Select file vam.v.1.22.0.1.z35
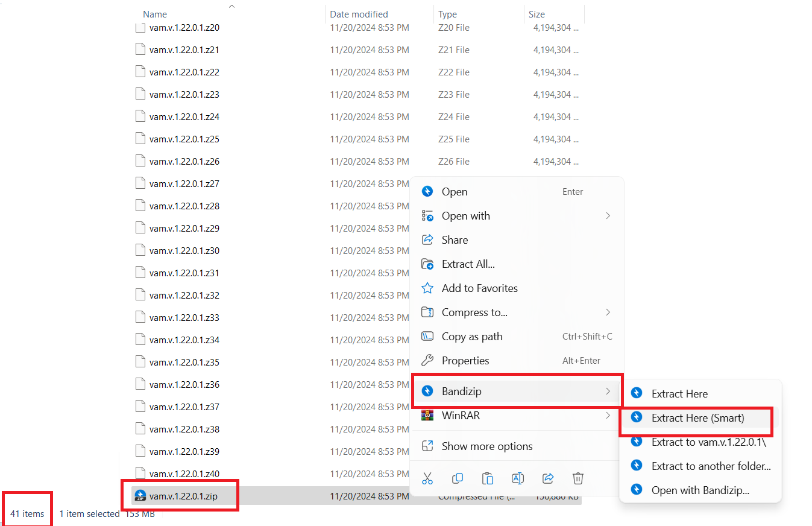The image size is (812, 526). [184, 363]
